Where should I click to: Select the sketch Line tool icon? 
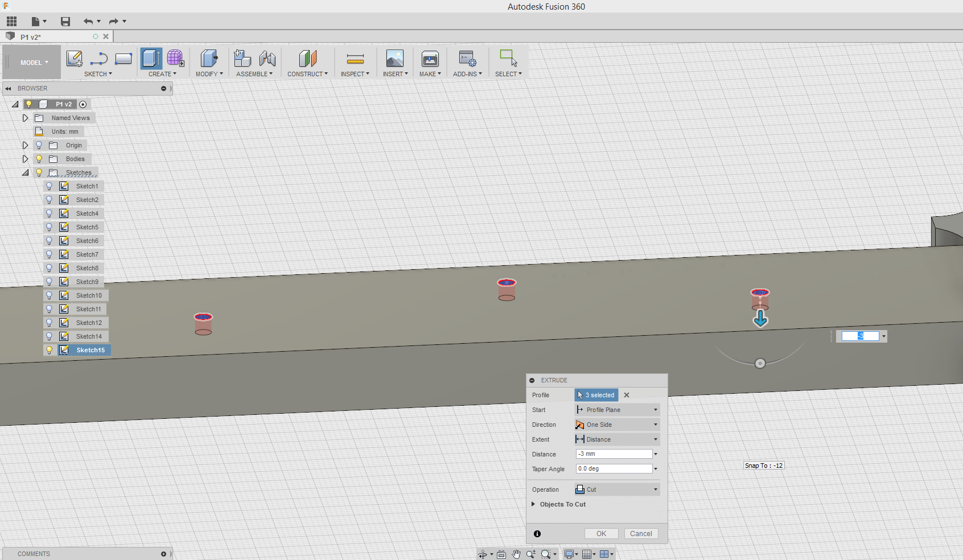click(x=99, y=59)
